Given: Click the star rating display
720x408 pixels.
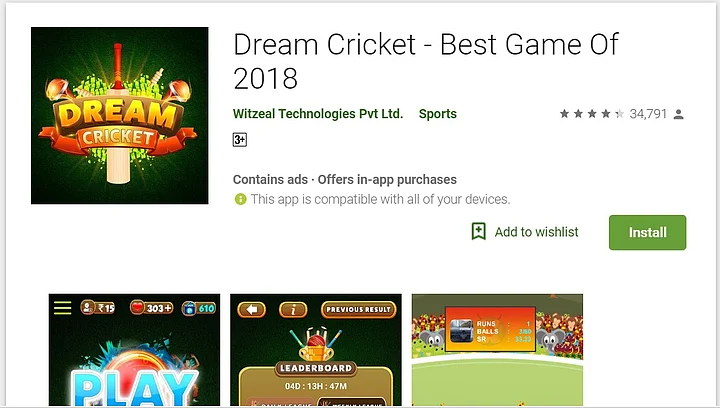Looking at the screenshot, I should [x=591, y=113].
